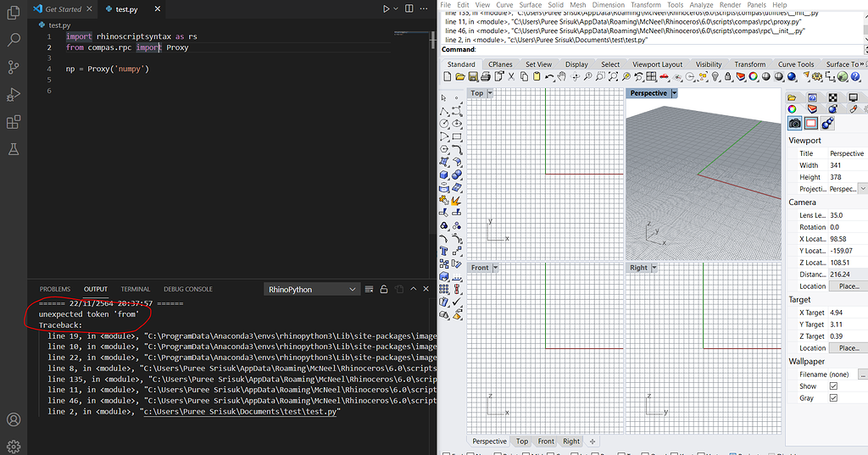Click the Print icon in Rhino toolbar
Screen dimensions: 868x455
coord(486,77)
